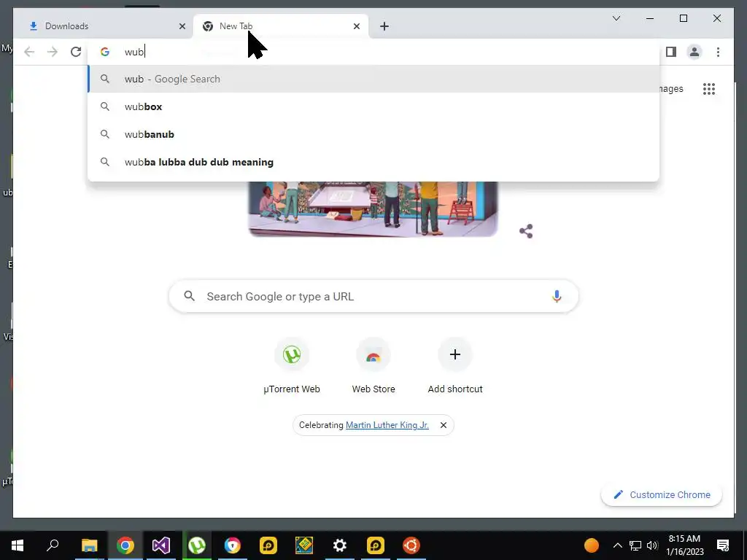Open volume control in system tray
The width and height of the screenshot is (747, 560).
pyautogui.click(x=652, y=545)
